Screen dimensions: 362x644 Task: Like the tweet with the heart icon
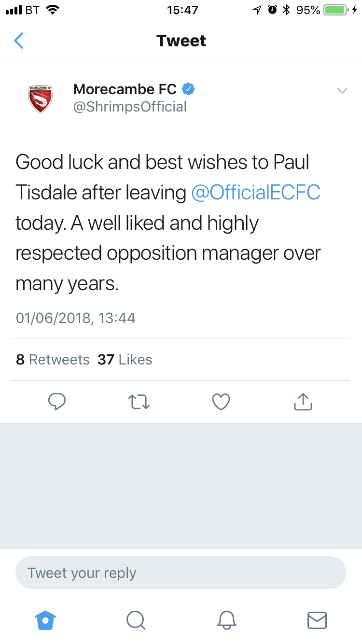point(221,402)
